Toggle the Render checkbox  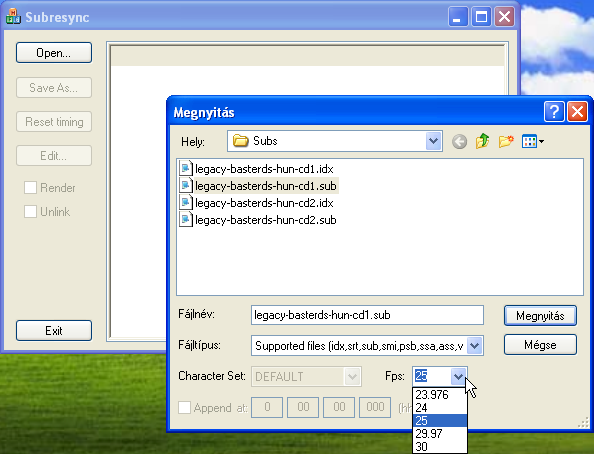pos(30,188)
